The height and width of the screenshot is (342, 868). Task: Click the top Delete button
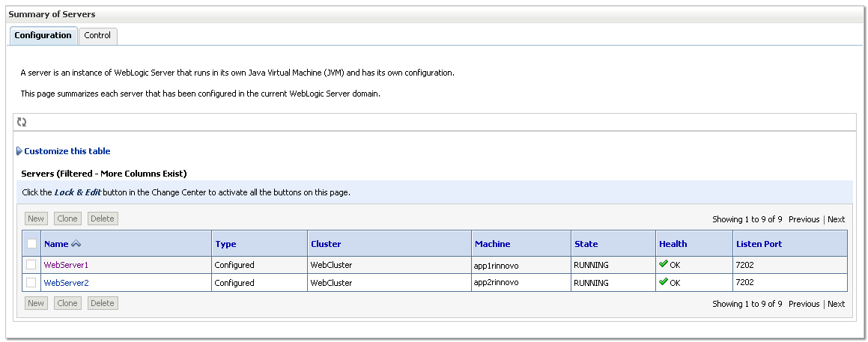pyautogui.click(x=103, y=219)
